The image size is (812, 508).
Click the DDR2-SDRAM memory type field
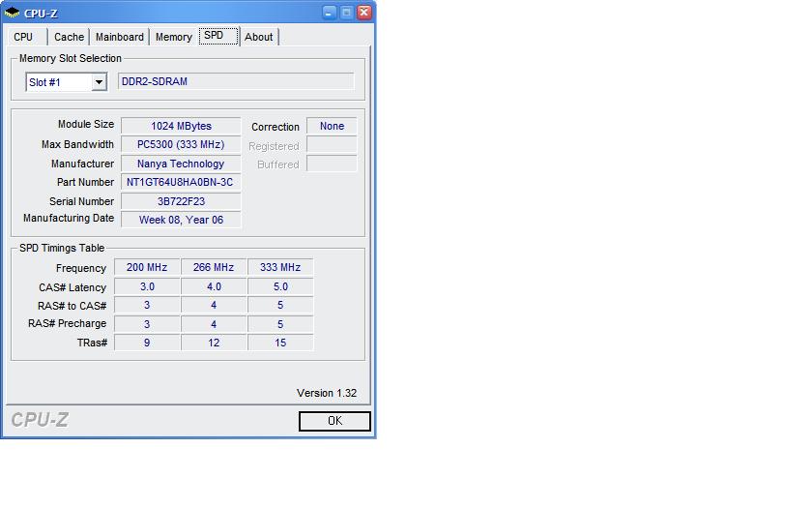236,81
